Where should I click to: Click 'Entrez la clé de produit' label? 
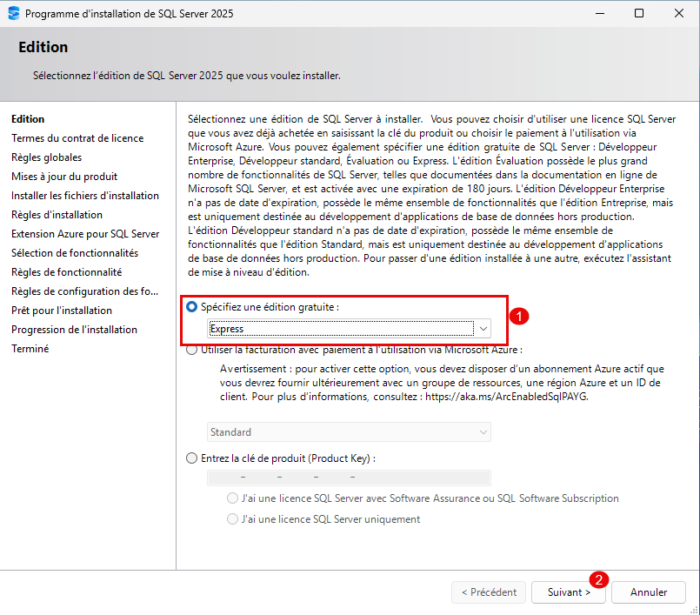(x=288, y=458)
